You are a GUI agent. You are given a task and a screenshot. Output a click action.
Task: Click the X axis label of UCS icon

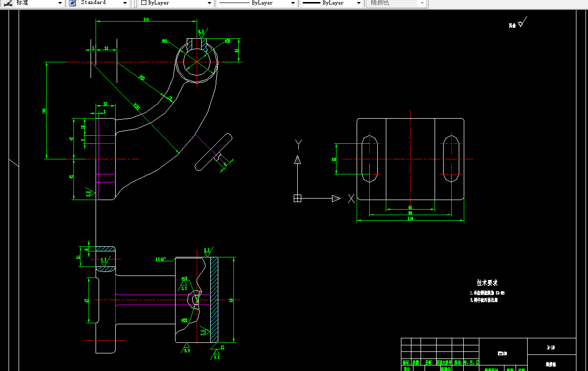(351, 199)
